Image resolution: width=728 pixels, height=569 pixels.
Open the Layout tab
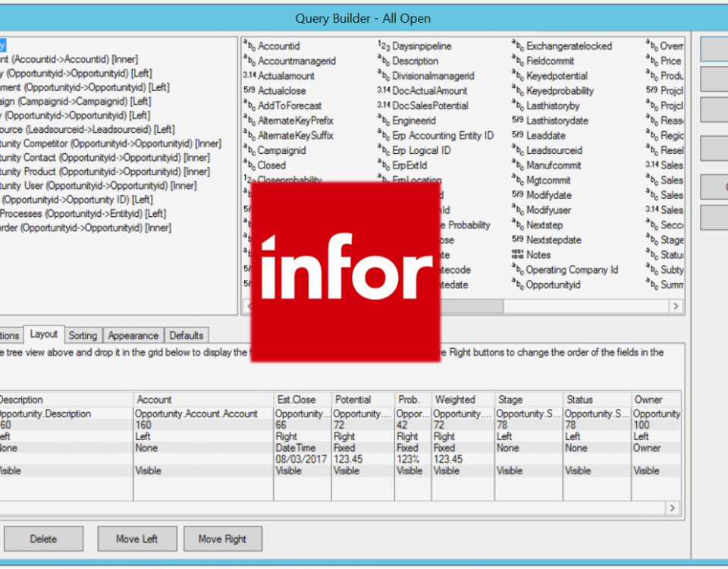coord(44,334)
